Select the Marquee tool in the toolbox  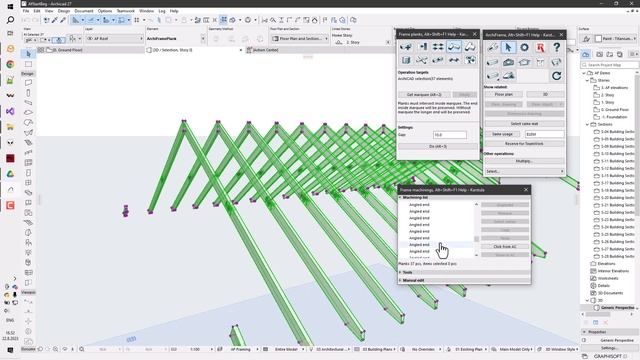click(28, 64)
